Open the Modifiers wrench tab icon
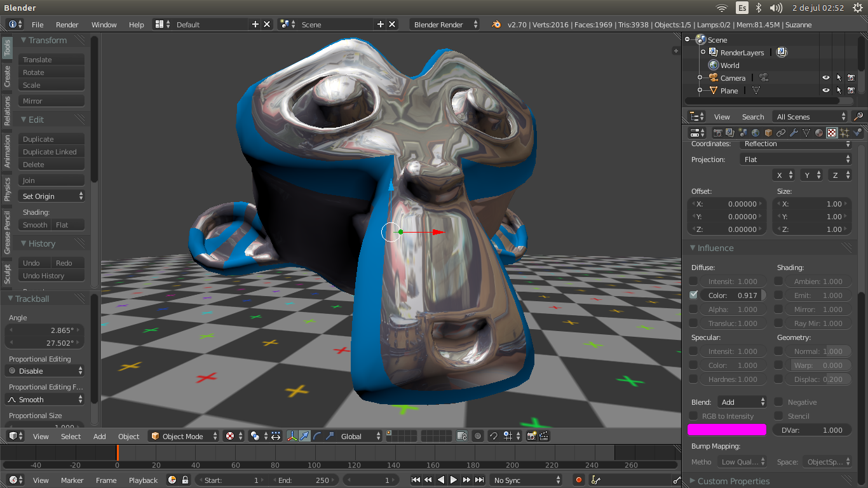The width and height of the screenshot is (868, 488). click(794, 133)
